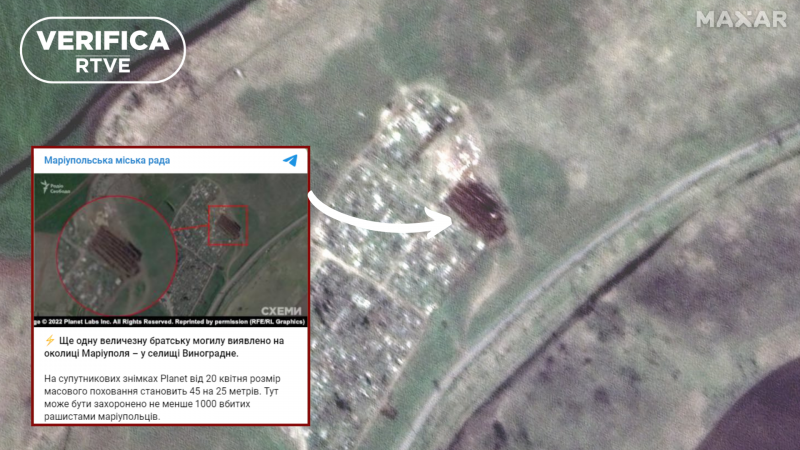Screen dimensions: 800x450
Task: Click the MAXAR watermark logo
Action: (741, 19)
